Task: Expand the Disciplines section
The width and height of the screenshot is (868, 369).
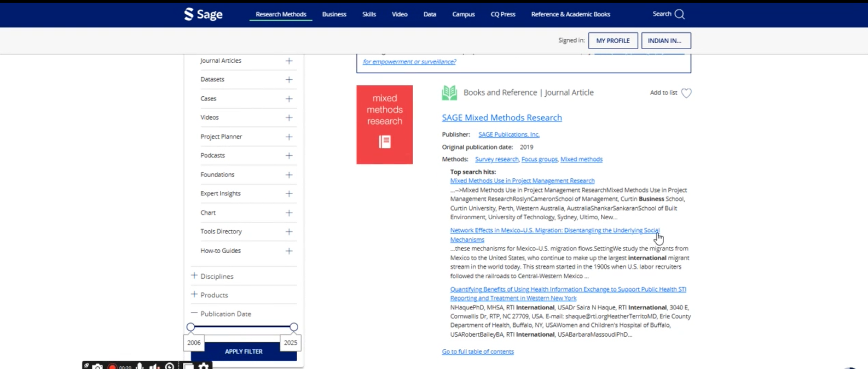Action: tap(194, 276)
